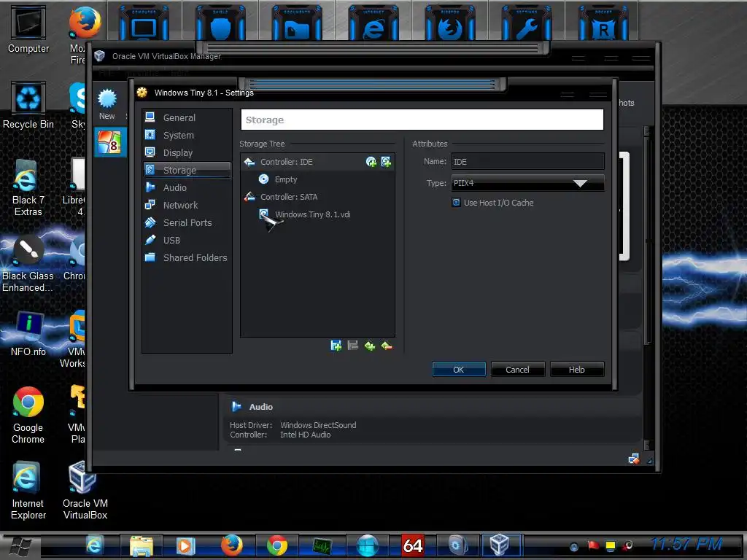Click the VirtualBox cube taskbar icon
Image resolution: width=747 pixels, height=560 pixels.
pyautogui.click(x=500, y=545)
